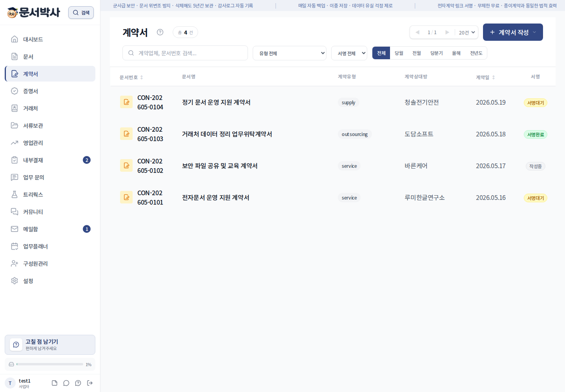Open the 설정 gear icon
Screen dimensions: 565x392
pyautogui.click(x=15, y=281)
